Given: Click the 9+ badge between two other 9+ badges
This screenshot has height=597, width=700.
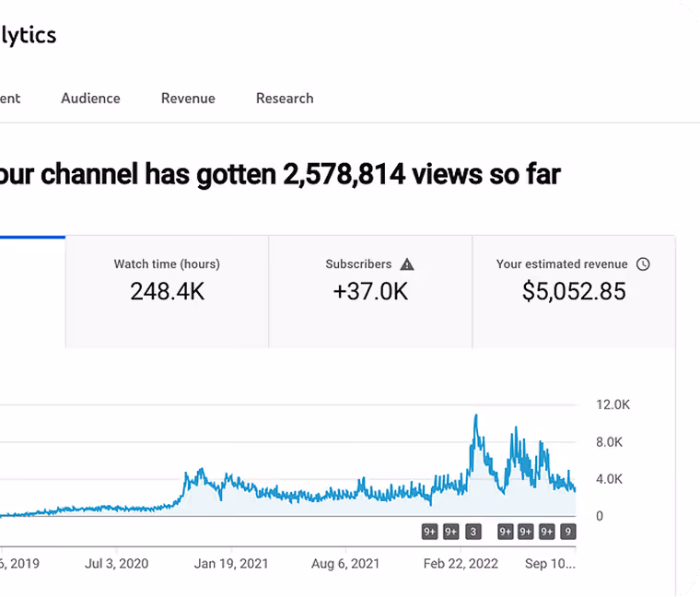Looking at the screenshot, I should [525, 532].
